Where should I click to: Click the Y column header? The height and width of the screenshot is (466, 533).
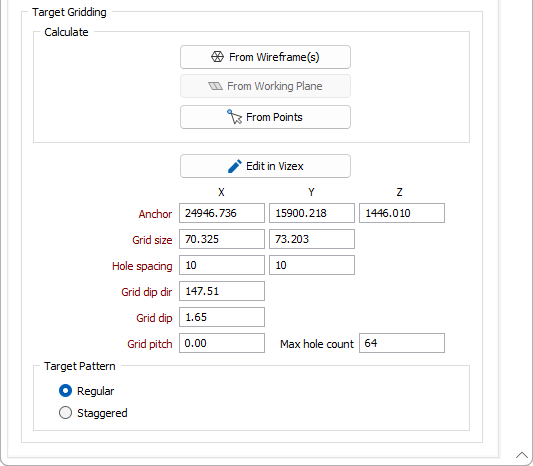pos(311,192)
